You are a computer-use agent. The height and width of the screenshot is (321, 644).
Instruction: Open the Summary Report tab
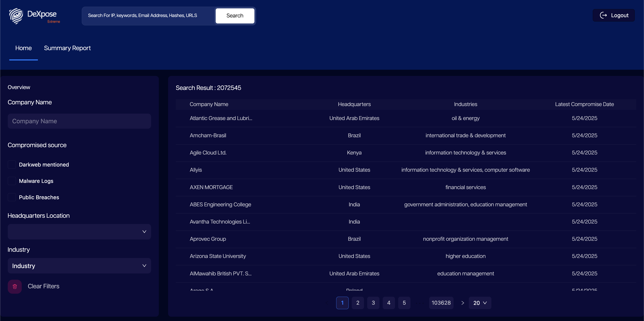(x=67, y=48)
